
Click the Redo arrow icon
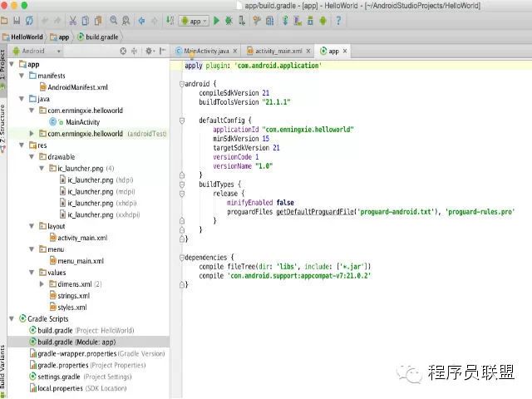coord(57,21)
